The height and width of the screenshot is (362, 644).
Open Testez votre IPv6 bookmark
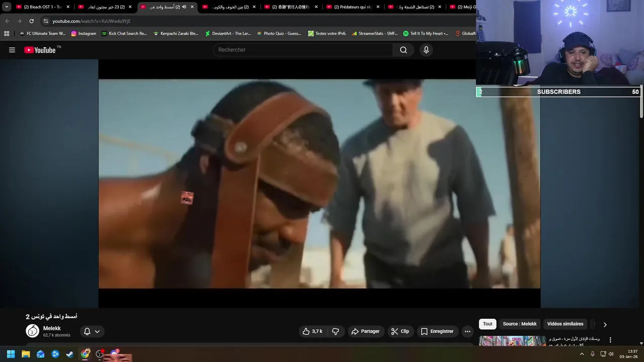(327, 34)
